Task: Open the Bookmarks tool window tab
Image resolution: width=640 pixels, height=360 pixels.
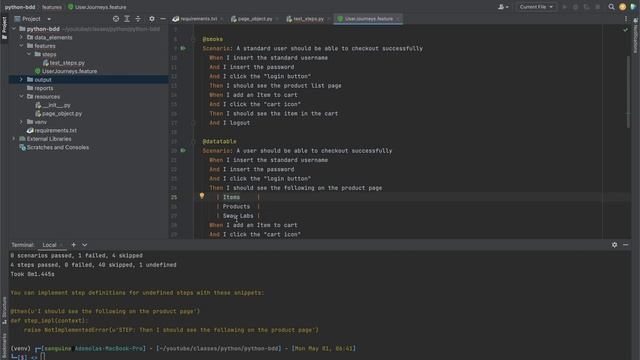Action: 4,345
